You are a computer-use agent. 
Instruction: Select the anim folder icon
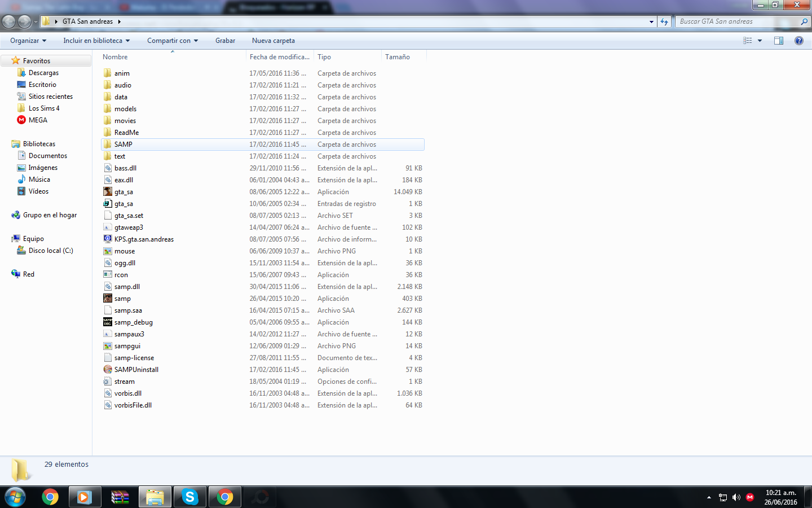[108, 73]
